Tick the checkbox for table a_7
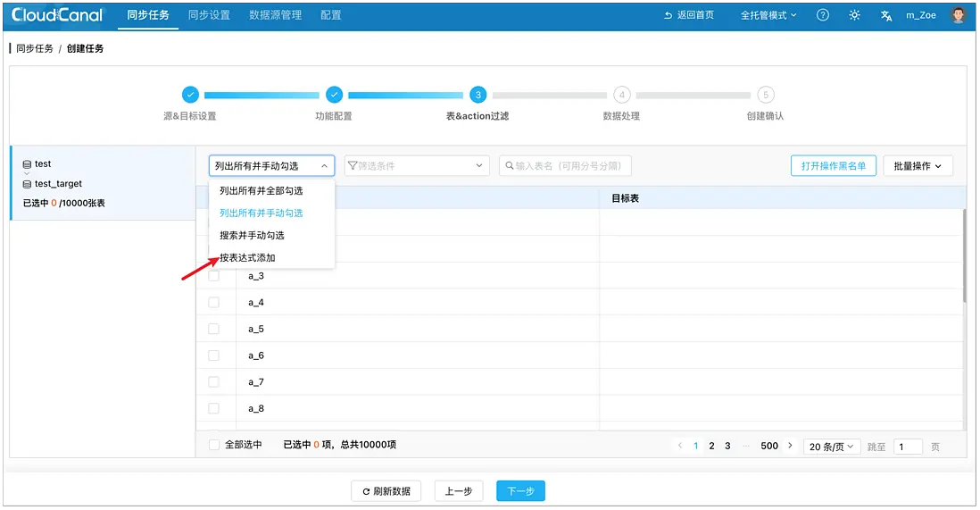Screen dimensions: 980x510 (x=213, y=381)
